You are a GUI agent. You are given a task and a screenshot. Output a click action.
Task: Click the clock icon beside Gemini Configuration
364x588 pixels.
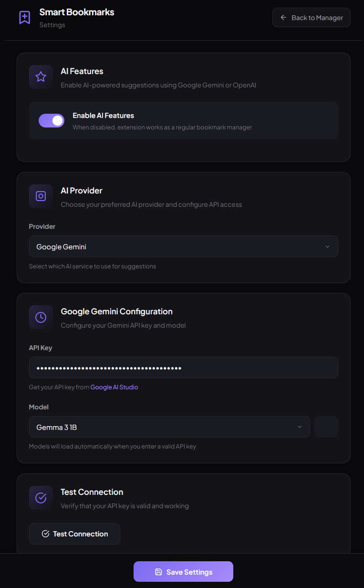[41, 317]
